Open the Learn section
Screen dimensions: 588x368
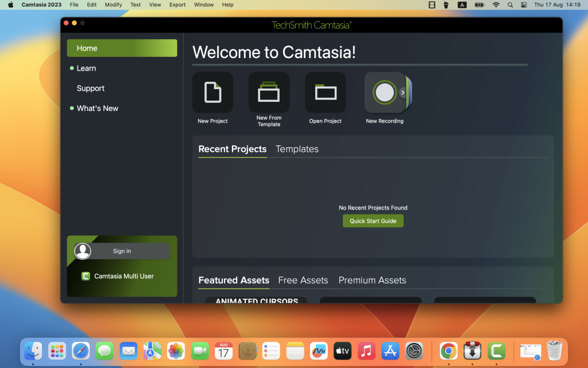pyautogui.click(x=86, y=68)
